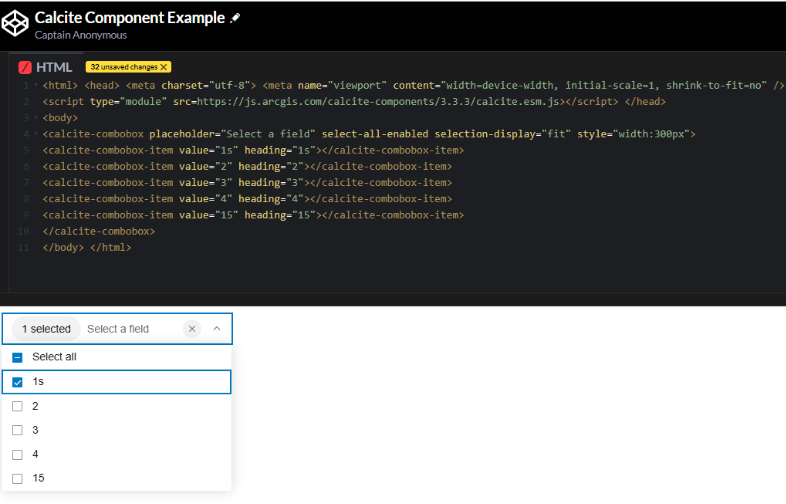Click the CodePen logo icon
Viewport: 786px width, 504px height.
(15, 24)
